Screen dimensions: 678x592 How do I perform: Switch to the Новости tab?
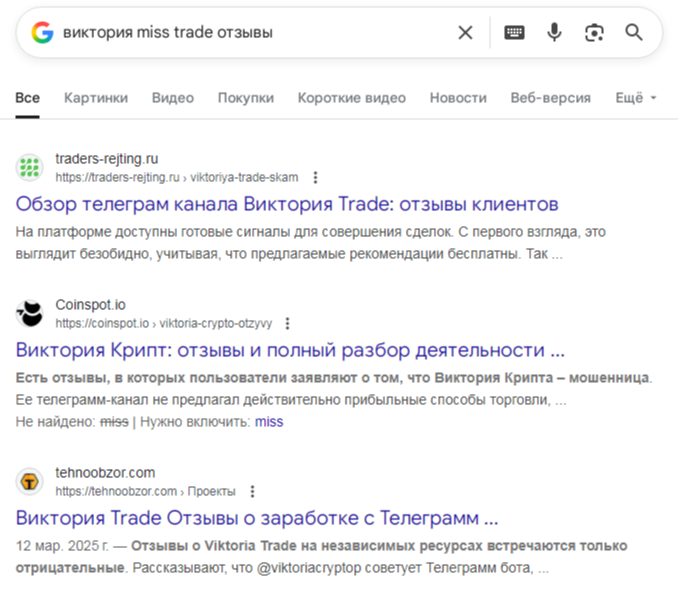pos(458,98)
